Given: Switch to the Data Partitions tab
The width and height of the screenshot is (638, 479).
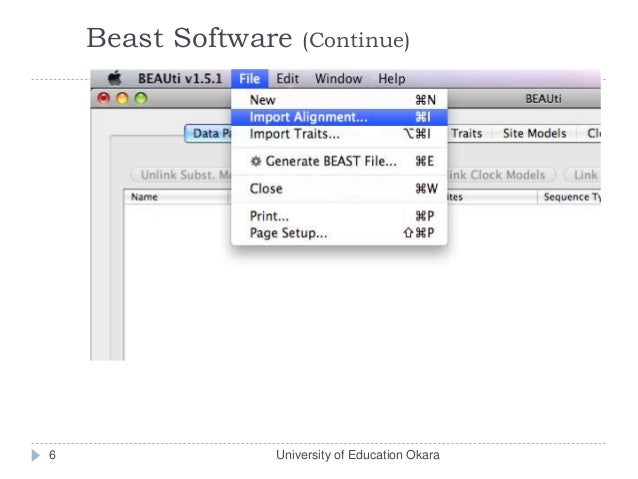Looking at the screenshot, I should click(x=208, y=133).
